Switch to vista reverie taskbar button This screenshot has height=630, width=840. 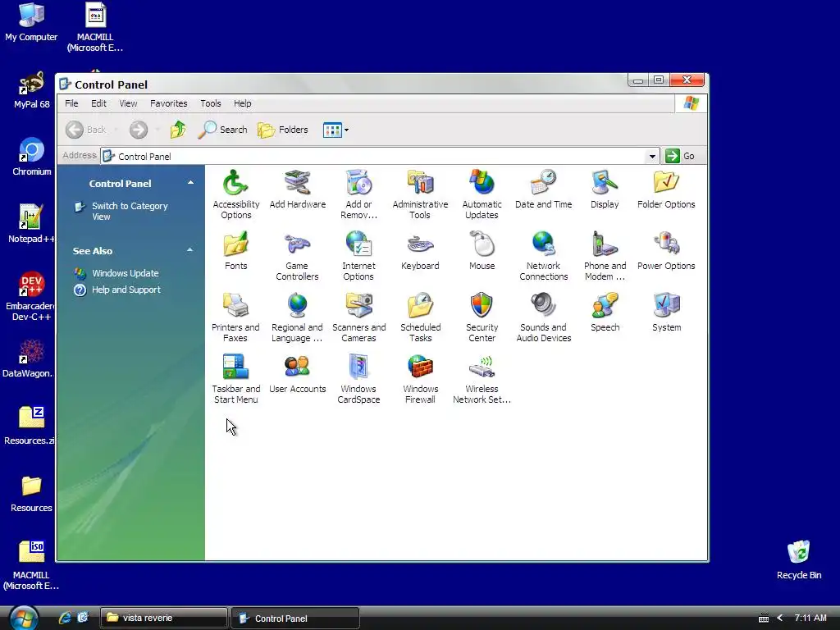[163, 618]
